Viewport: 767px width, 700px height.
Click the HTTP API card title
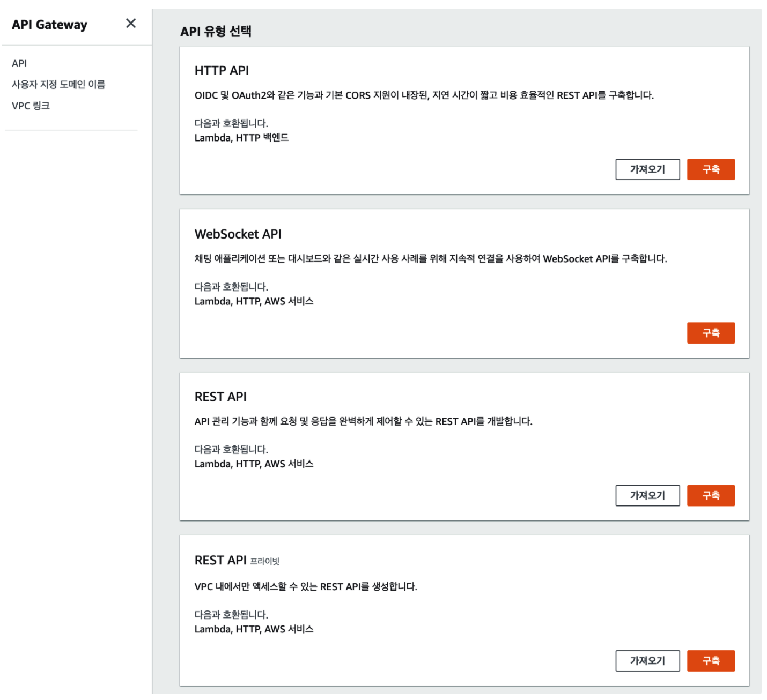(x=222, y=71)
